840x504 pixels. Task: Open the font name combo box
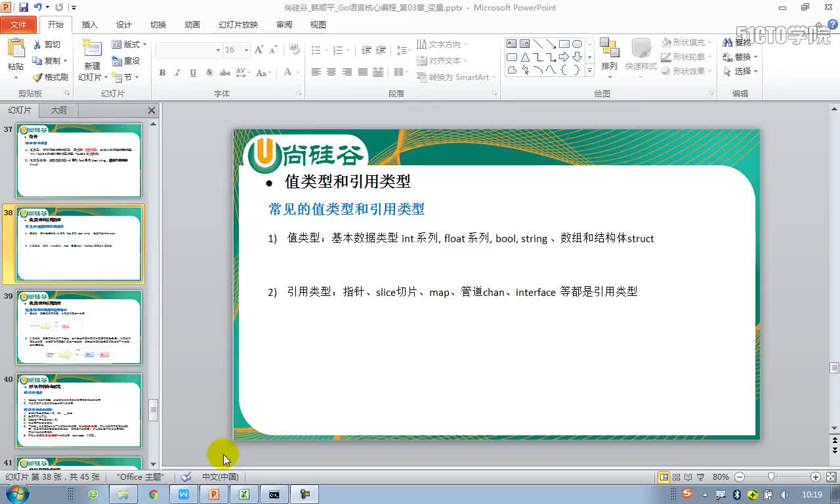coord(189,50)
